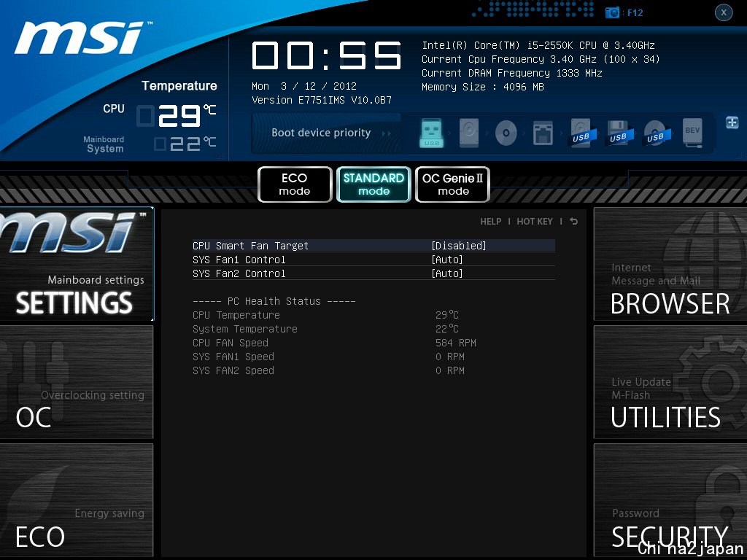This screenshot has height=560, width=747.
Task: Select the SYS Fan2 Control row label
Action: pos(239,273)
